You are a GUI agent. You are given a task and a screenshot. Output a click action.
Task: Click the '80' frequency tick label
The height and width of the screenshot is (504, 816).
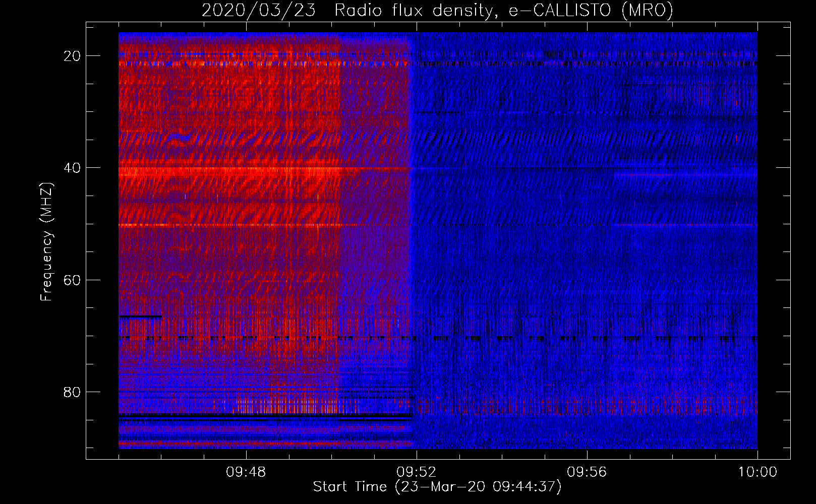(72, 392)
